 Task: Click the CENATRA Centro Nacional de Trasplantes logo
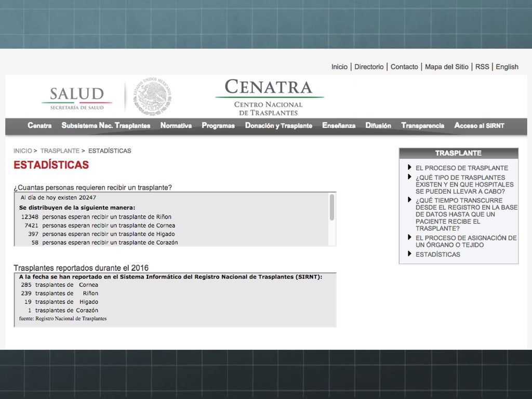coord(269,97)
